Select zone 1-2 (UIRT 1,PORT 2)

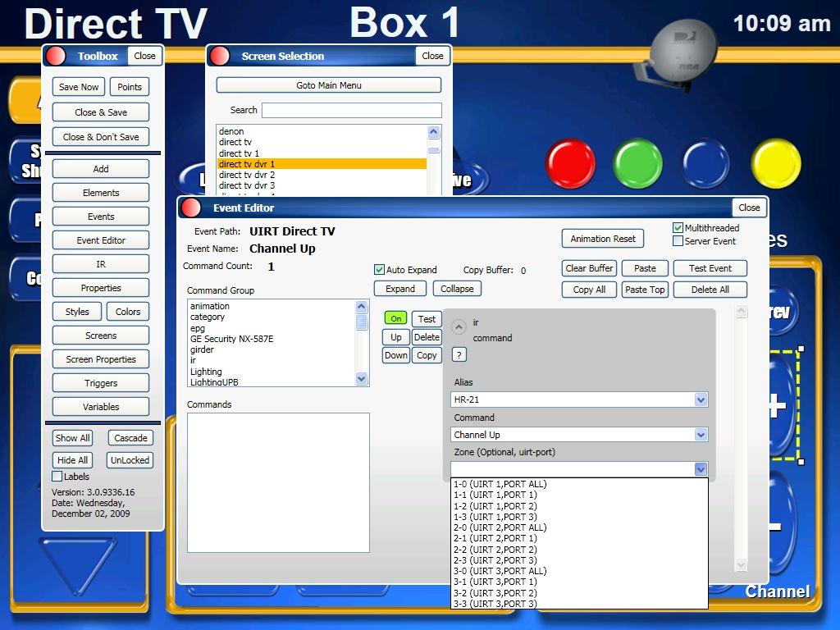pos(579,505)
